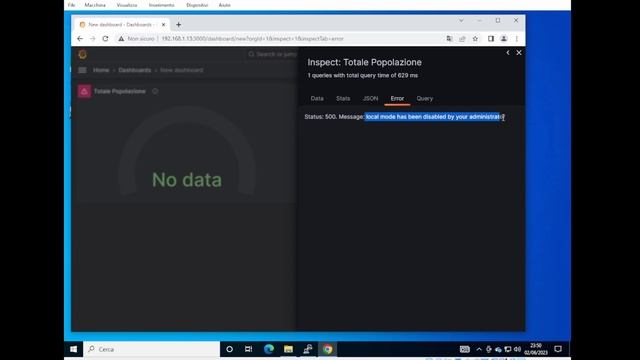Open the Windows Start menu
The width and height of the screenshot is (640, 360).
pyautogui.click(x=73, y=349)
